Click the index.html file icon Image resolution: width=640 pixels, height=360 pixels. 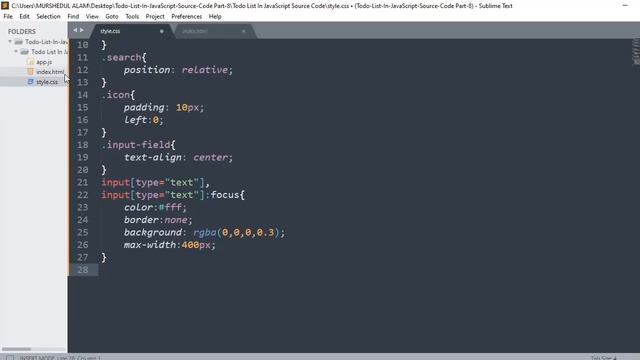(30, 71)
